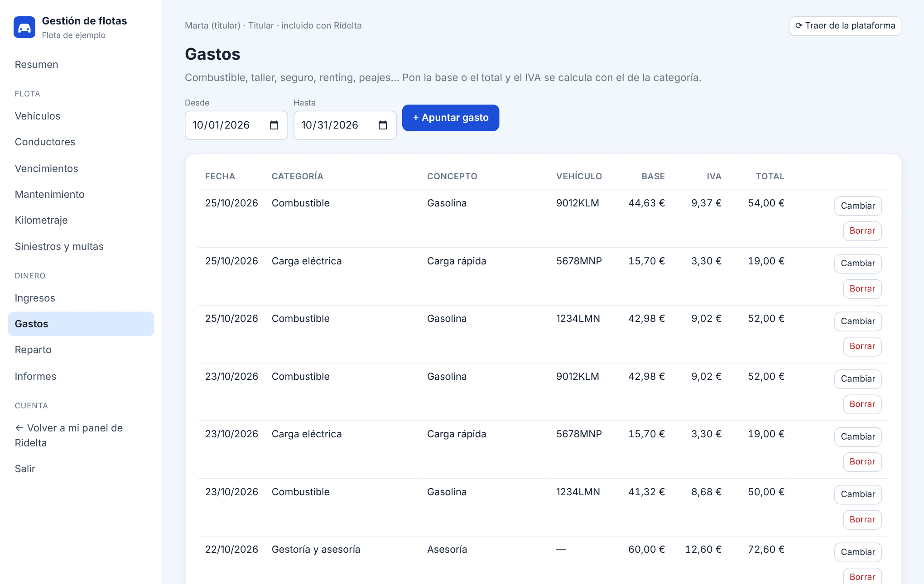Viewport: 924px width, 584px height.
Task: Click the TOTAL column header
Action: [x=770, y=177]
